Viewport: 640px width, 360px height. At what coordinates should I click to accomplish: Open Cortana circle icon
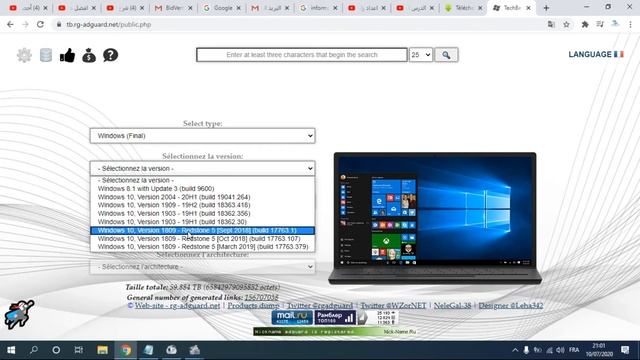[56, 350]
